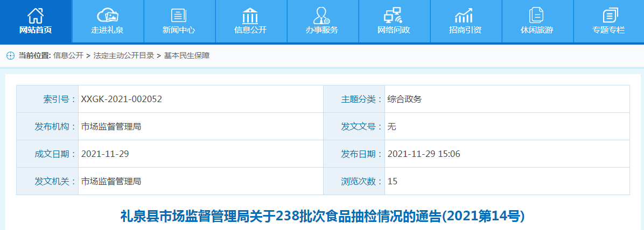Select the 信息公开 navigation label
The width and height of the screenshot is (644, 230).
pyautogui.click(x=250, y=30)
